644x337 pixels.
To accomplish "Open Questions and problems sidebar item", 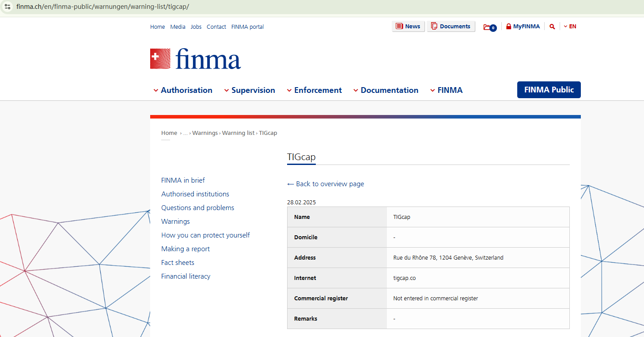I will [198, 208].
